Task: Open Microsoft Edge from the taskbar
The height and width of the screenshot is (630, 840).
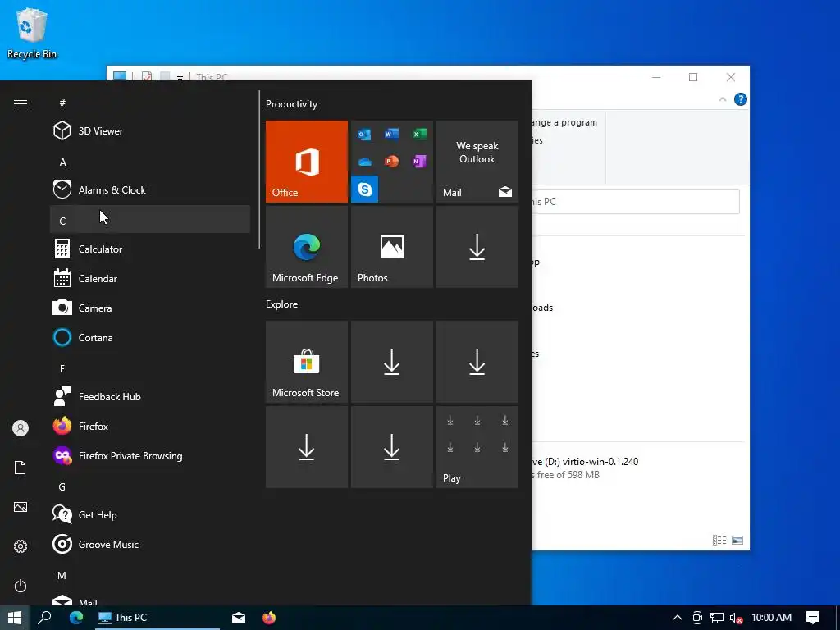Action: [76, 618]
